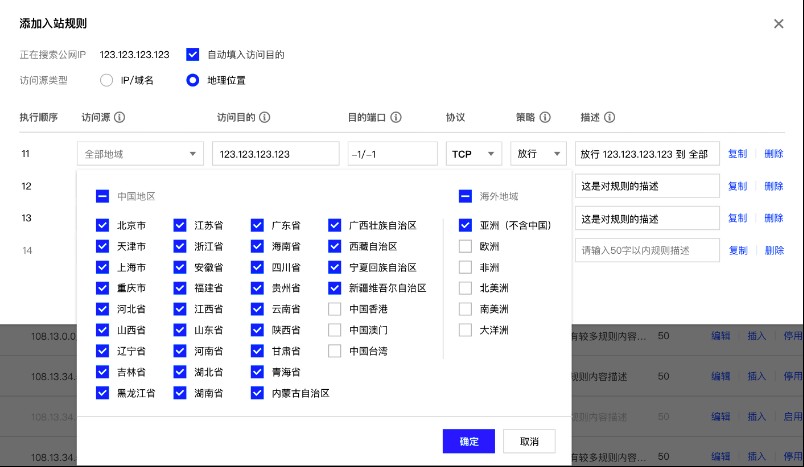The width and height of the screenshot is (804, 467).
Task: Open the 全部地域 source dropdown
Action: (140, 154)
